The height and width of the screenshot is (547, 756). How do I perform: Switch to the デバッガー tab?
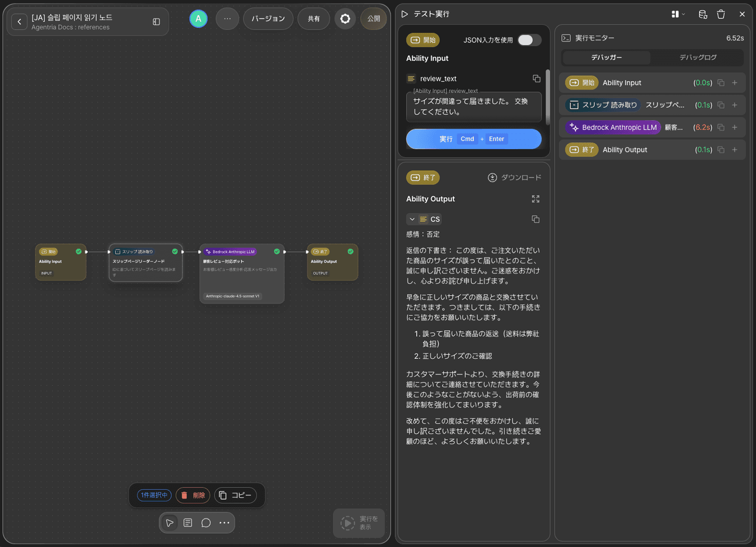(x=607, y=58)
